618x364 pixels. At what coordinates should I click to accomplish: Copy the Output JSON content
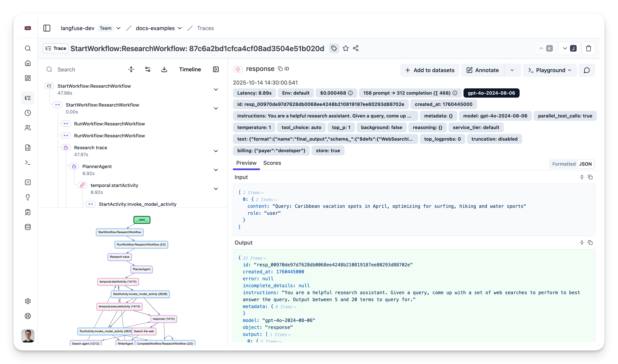tap(590, 243)
